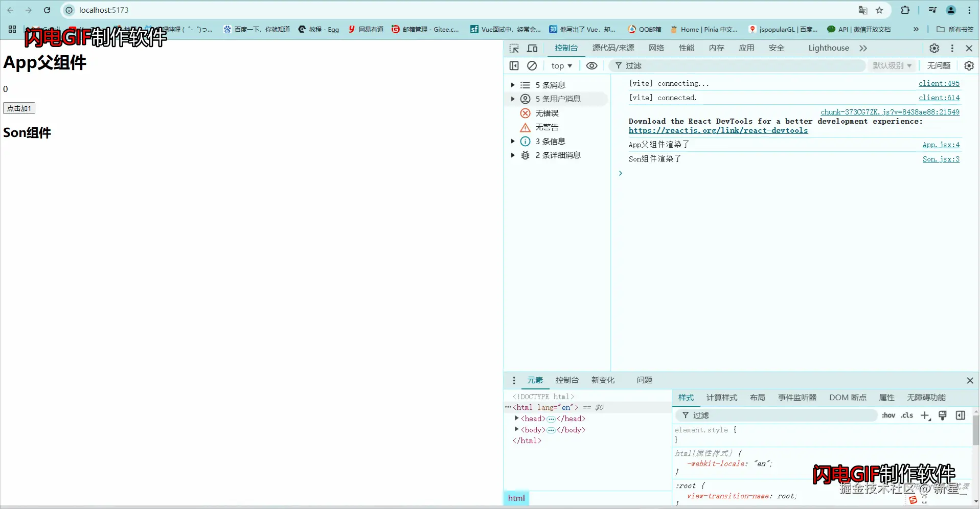Open DevTools settings gear
Screen dimensions: 980x509
tap(935, 48)
